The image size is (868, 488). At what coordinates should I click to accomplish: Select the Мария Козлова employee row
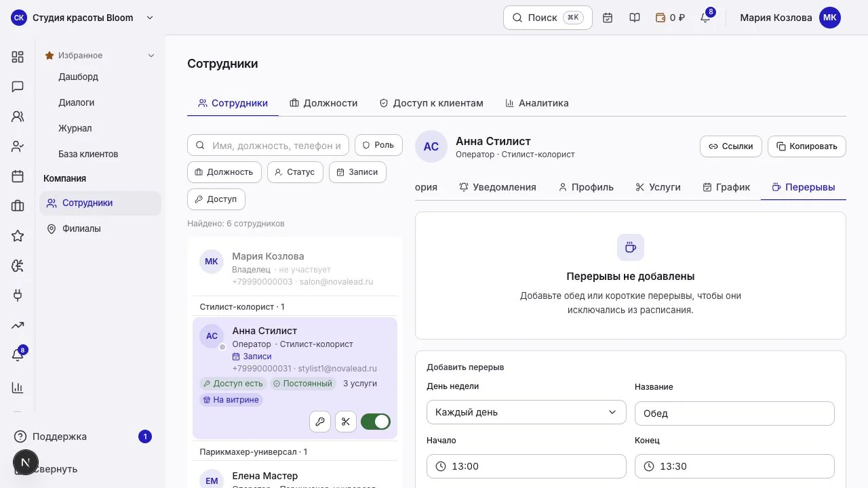click(295, 268)
